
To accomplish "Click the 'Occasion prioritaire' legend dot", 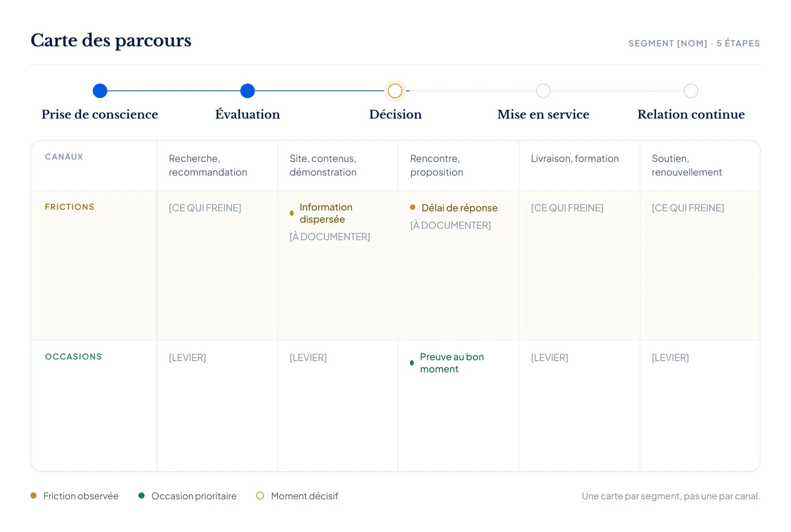I will click(x=141, y=495).
